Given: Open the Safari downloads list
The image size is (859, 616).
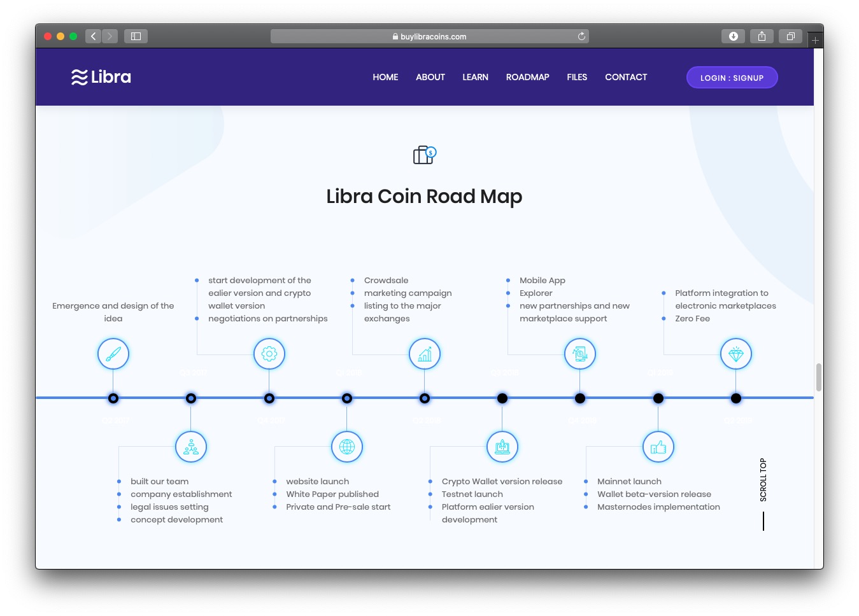Looking at the screenshot, I should 734,36.
